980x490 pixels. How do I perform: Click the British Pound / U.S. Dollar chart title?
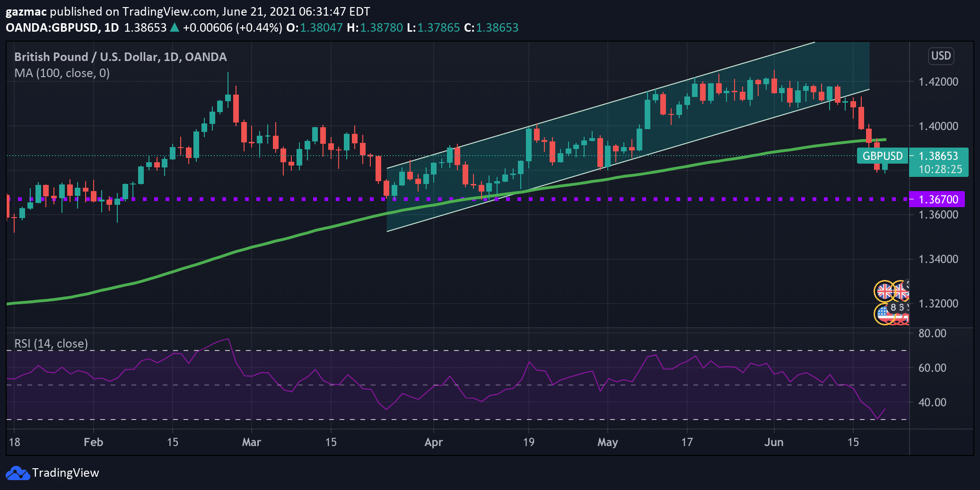(121, 57)
